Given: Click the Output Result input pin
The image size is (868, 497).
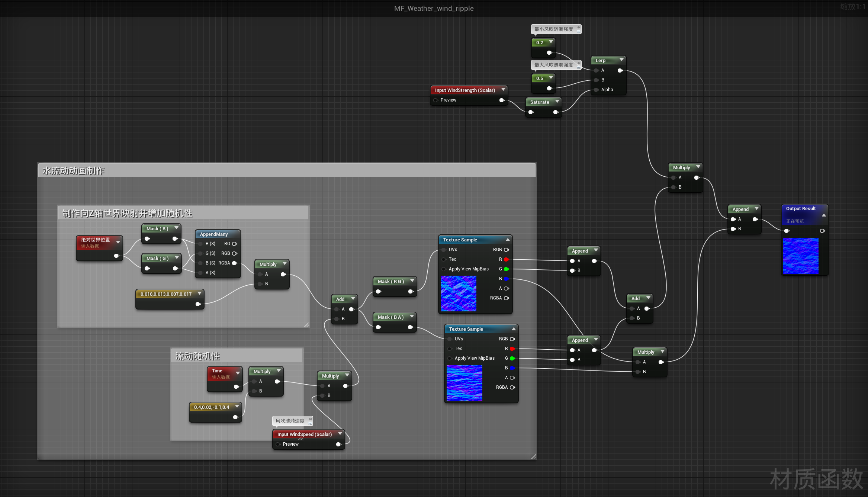Looking at the screenshot, I should click(787, 231).
